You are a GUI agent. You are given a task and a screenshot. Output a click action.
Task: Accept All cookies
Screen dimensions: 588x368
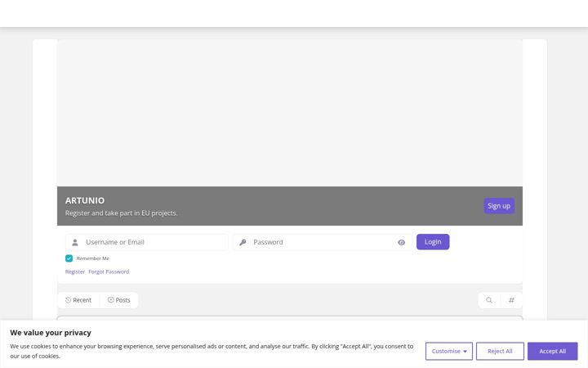coord(552,351)
